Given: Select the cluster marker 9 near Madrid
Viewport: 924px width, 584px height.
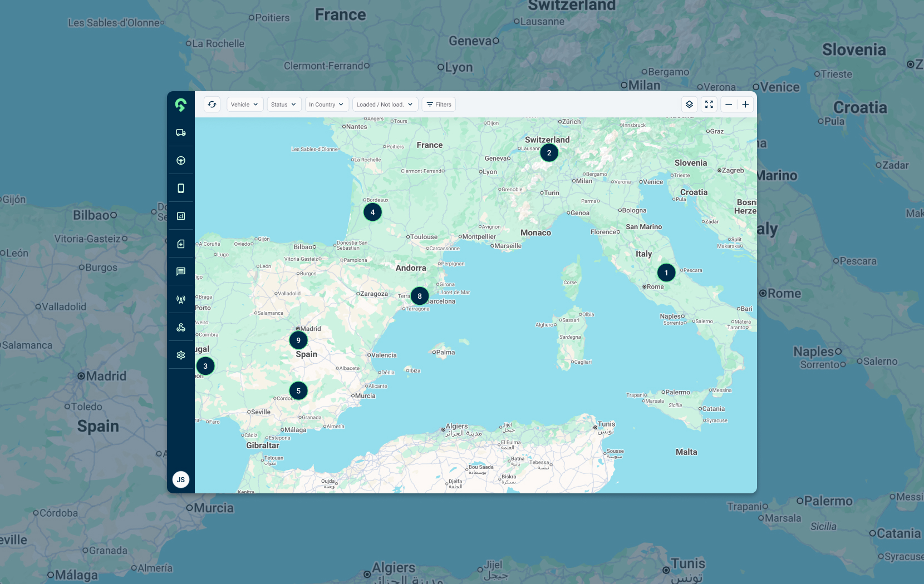Looking at the screenshot, I should [298, 340].
